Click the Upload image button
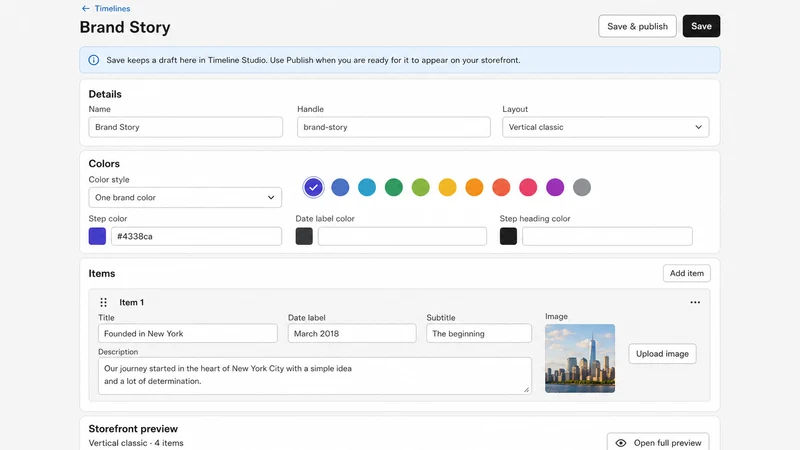 (662, 354)
